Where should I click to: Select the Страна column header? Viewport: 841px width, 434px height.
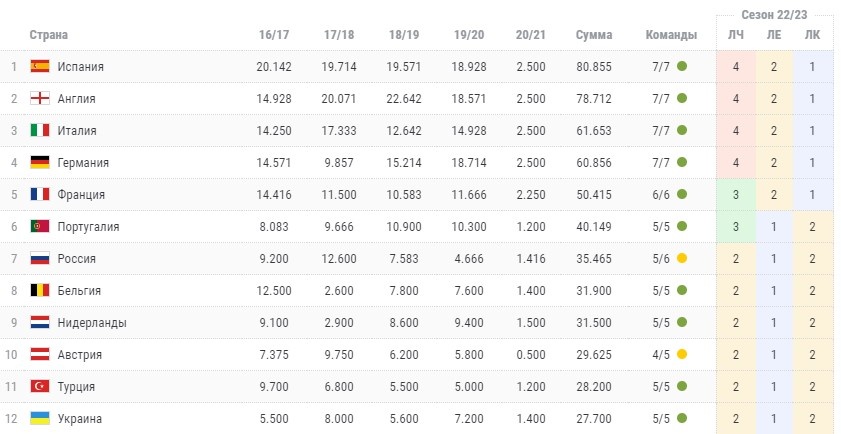pos(49,35)
